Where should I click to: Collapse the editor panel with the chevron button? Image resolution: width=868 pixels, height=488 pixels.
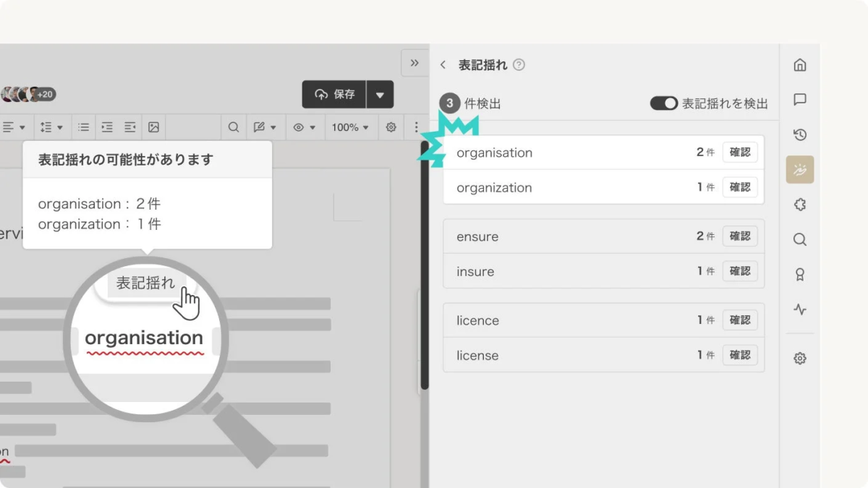(414, 63)
